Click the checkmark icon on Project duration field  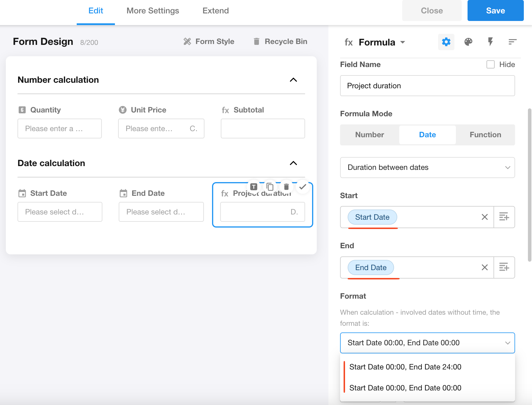(303, 186)
